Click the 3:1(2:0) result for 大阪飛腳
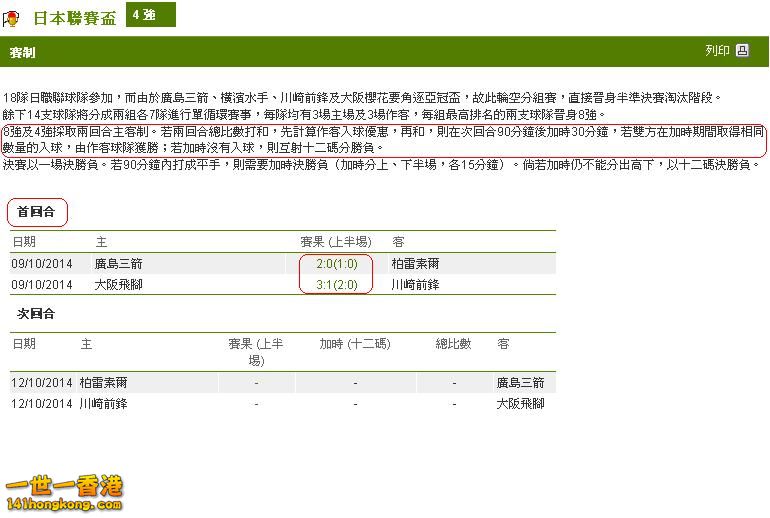770x518 pixels. click(337, 284)
